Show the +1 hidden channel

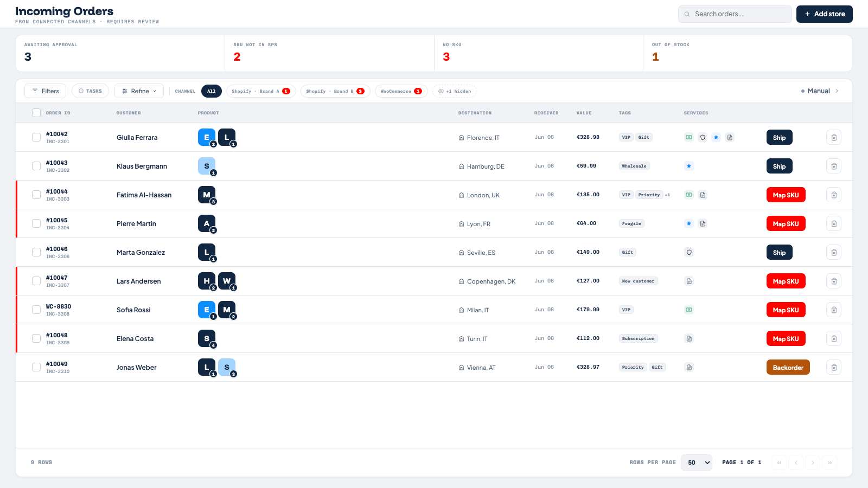(455, 91)
